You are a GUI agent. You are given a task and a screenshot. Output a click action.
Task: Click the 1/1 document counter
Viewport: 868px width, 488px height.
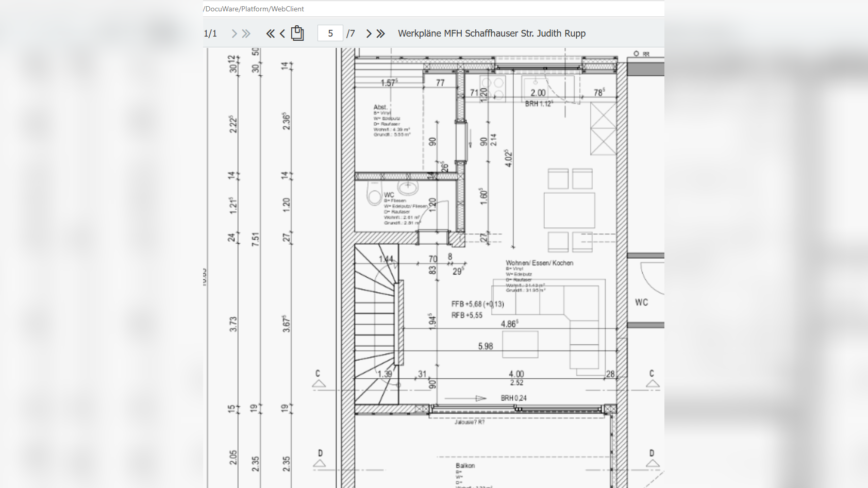pos(210,33)
